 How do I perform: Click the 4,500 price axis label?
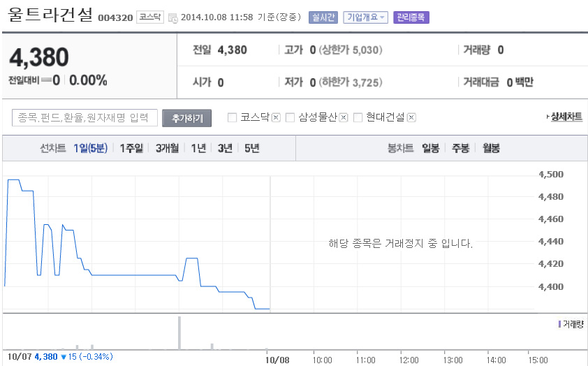click(x=551, y=175)
